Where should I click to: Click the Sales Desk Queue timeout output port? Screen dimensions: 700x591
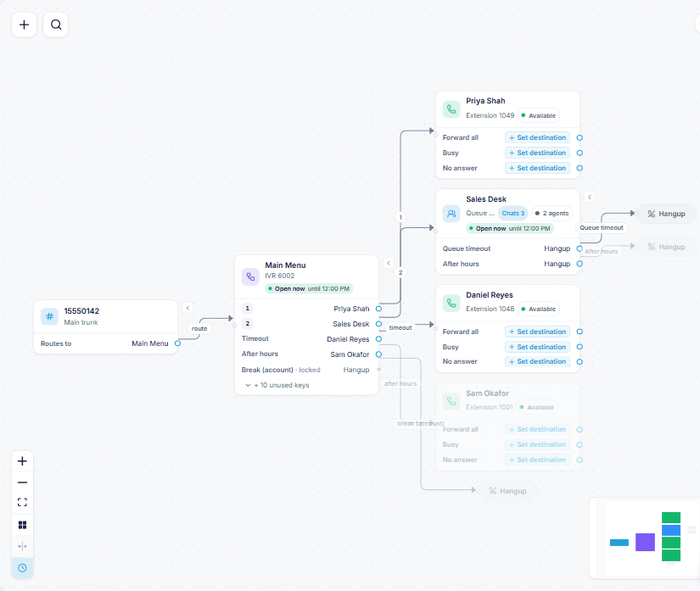click(580, 248)
